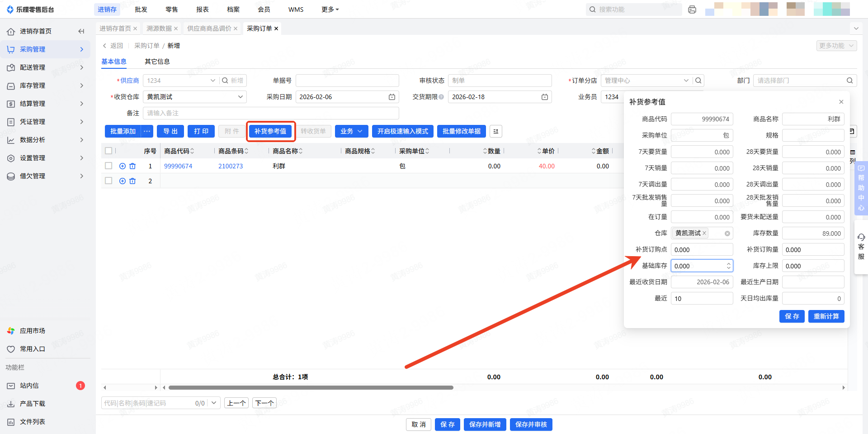Screen dimensions: 868x434
Task: Switch to the 基本信息 tab
Action: coord(114,62)
